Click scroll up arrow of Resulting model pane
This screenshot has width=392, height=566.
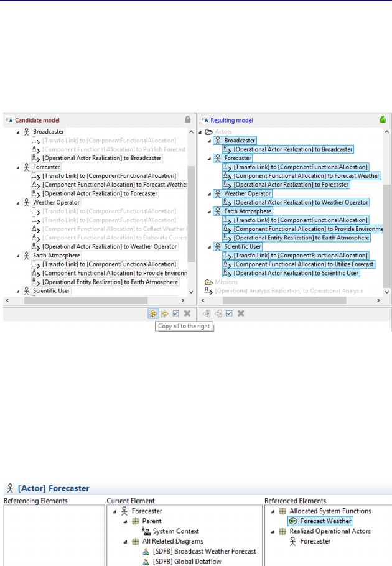pyautogui.click(x=387, y=132)
